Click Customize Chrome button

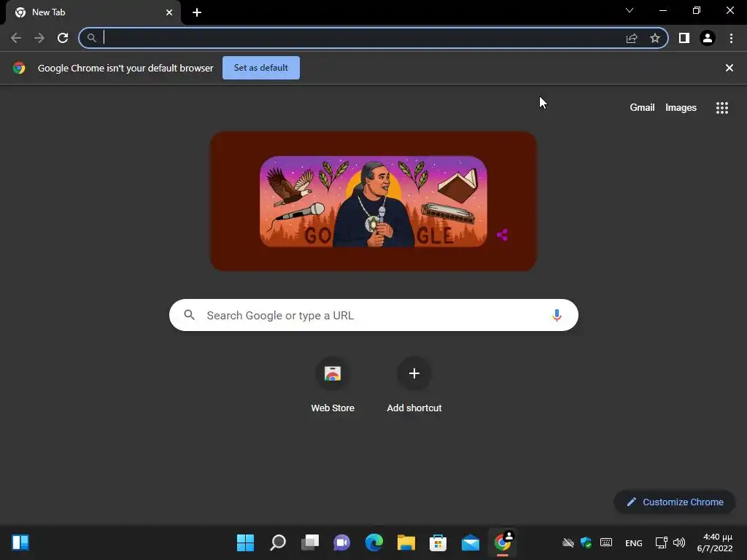(675, 502)
